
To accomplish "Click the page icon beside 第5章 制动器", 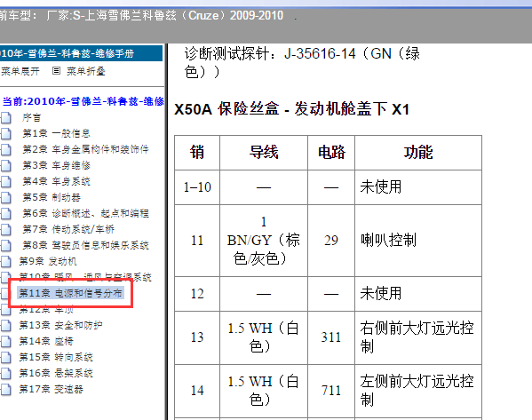I will click(x=5, y=197).
